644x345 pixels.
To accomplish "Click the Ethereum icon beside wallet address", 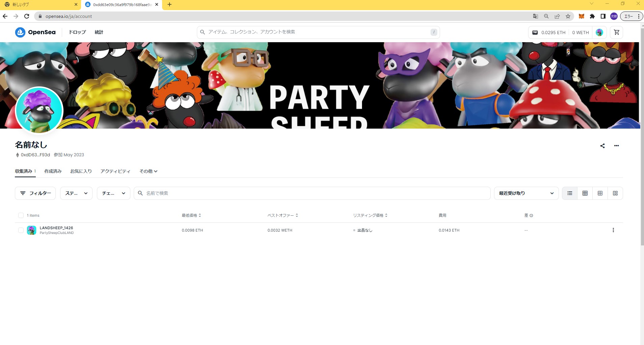I will click(18, 155).
